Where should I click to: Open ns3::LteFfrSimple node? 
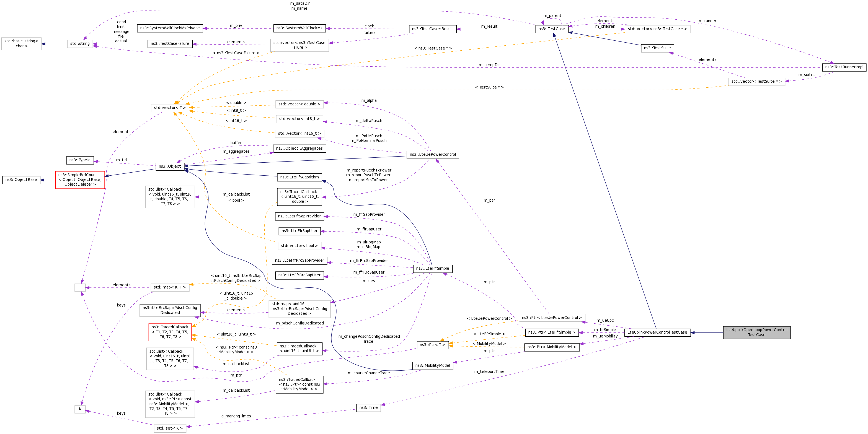tap(433, 269)
